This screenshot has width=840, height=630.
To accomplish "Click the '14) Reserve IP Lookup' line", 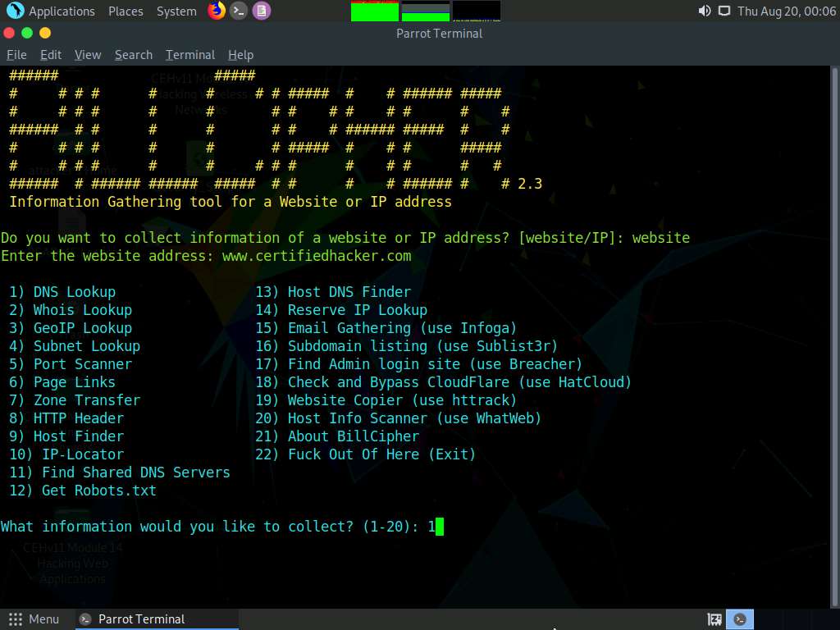I will (x=341, y=310).
